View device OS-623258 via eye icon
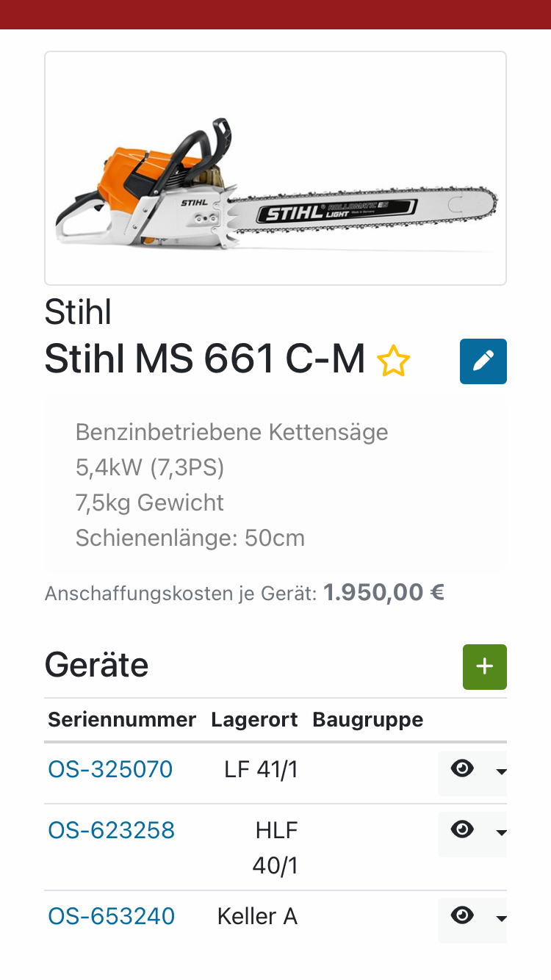The height and width of the screenshot is (980, 551). (x=462, y=830)
